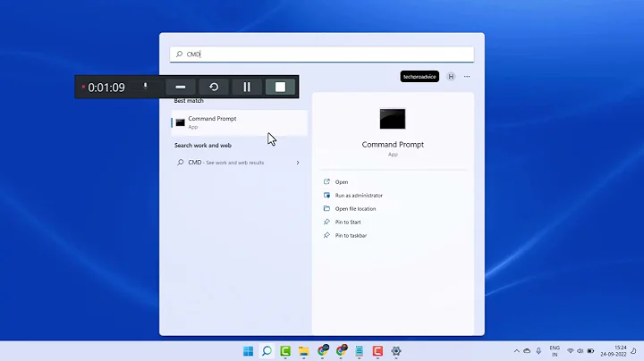Image resolution: width=644 pixels, height=361 pixels.
Task: Stop the screen recording
Action: pyautogui.click(x=280, y=87)
